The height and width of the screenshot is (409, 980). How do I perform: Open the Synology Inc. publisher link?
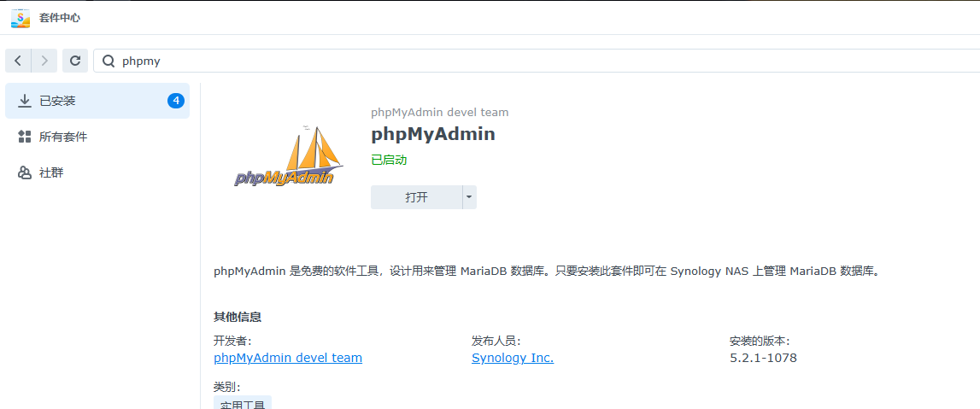pos(513,358)
